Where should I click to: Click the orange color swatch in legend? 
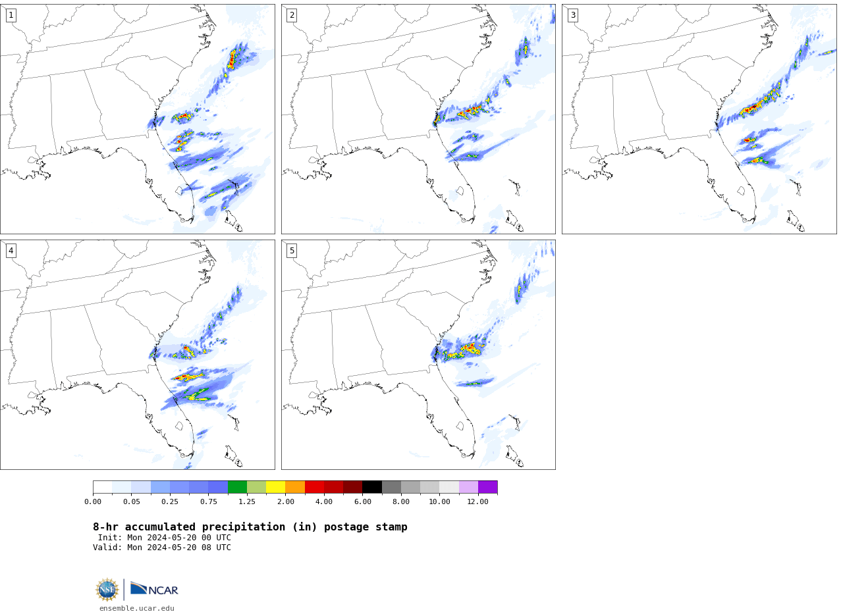(295, 487)
